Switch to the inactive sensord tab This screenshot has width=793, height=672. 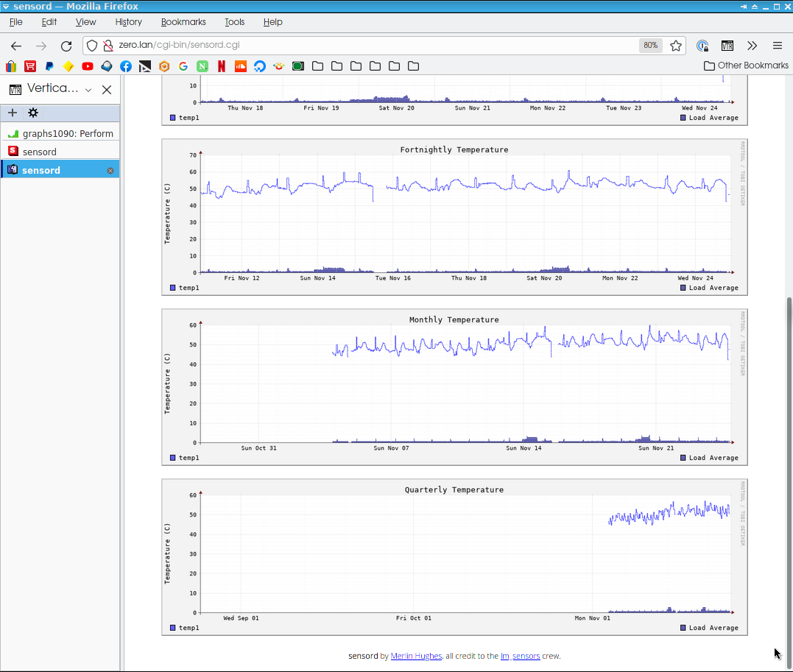click(60, 152)
